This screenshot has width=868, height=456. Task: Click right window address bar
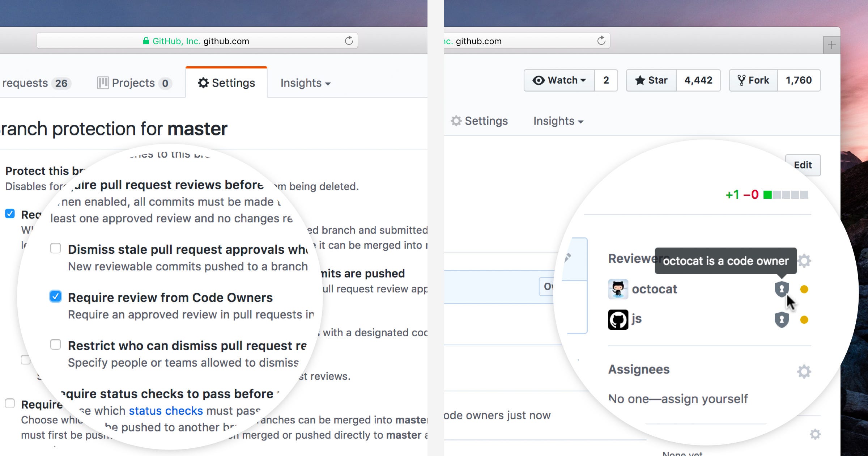(527, 41)
